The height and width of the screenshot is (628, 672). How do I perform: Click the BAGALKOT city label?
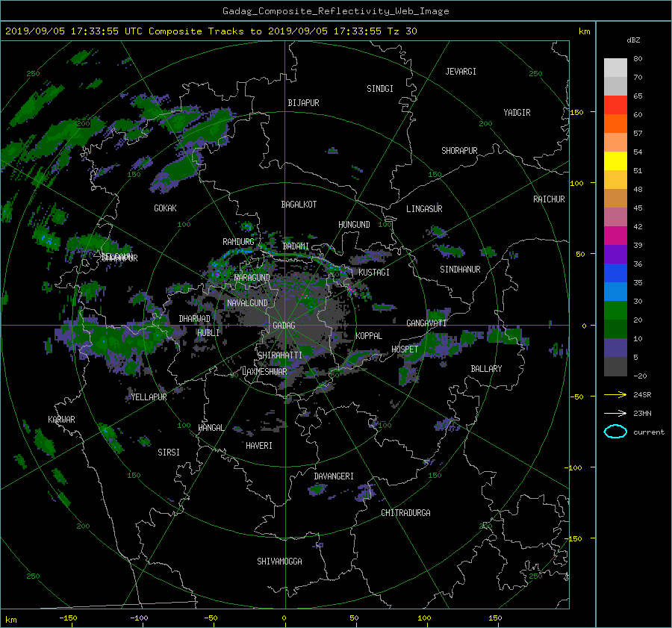pos(299,205)
